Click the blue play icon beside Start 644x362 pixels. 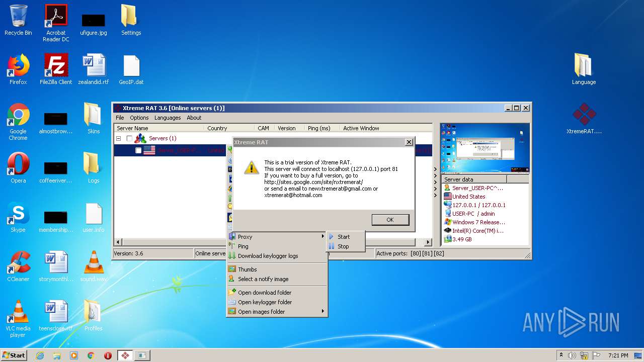(332, 237)
